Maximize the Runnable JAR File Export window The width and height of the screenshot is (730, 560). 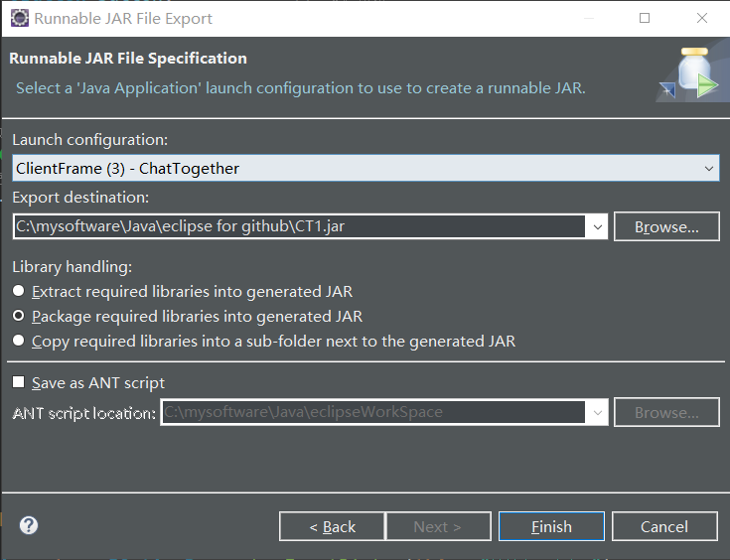[645, 18]
